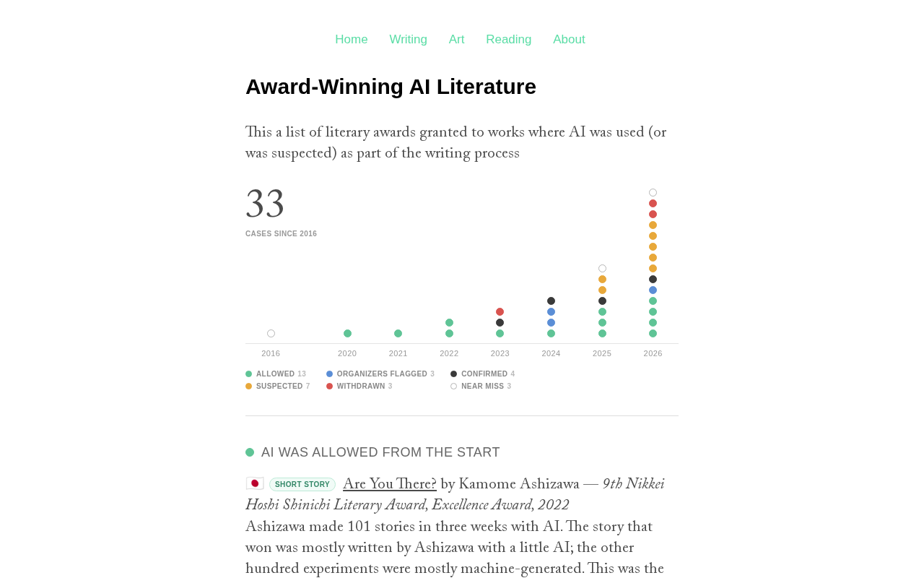The width and height of the screenshot is (924, 578).
Task: Open the About page
Action: pyautogui.click(x=569, y=40)
